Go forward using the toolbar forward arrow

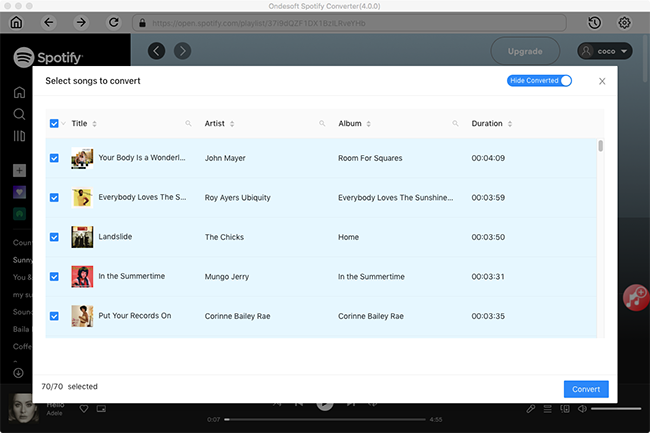coord(81,22)
